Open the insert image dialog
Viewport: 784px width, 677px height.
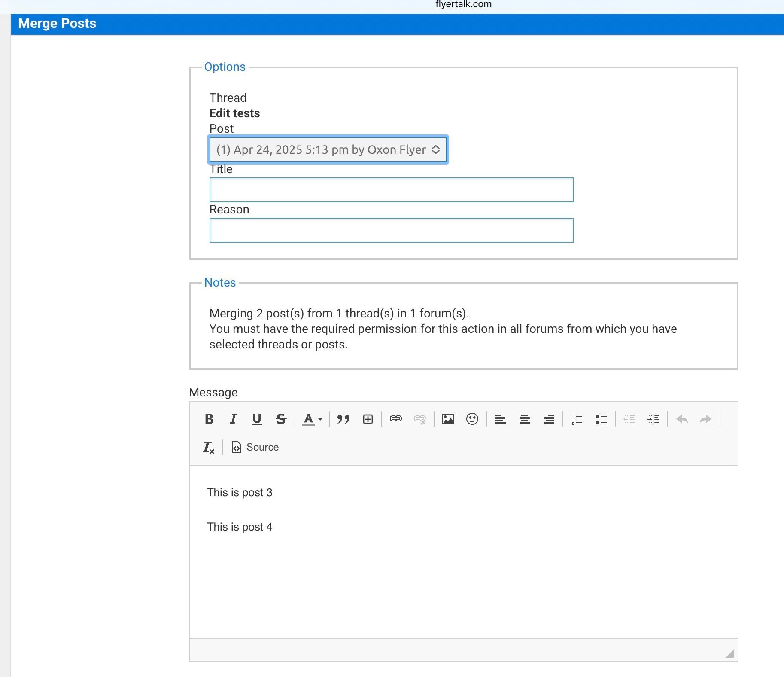(448, 419)
